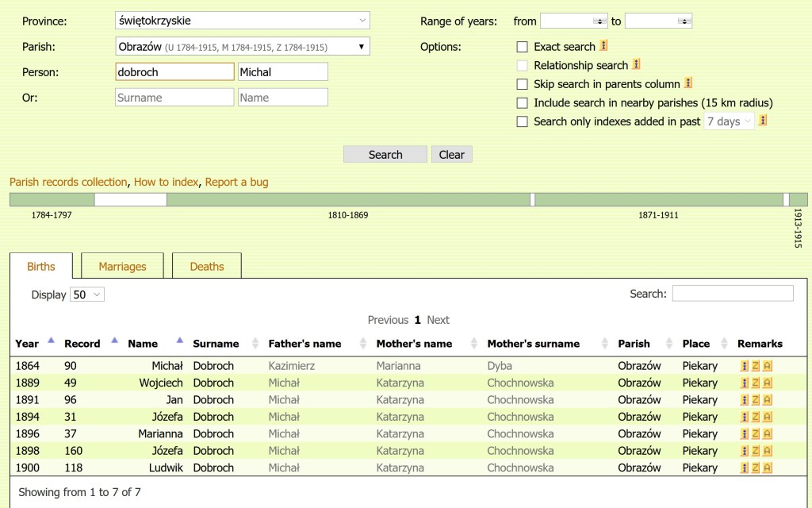Expand the Parish dropdown set to Obrazów

pos(243,47)
